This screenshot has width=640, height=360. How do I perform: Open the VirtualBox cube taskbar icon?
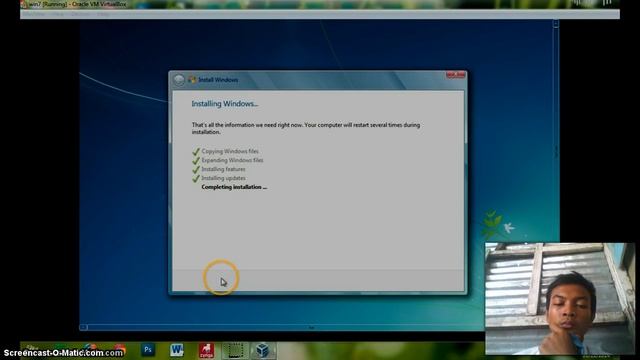click(x=263, y=350)
